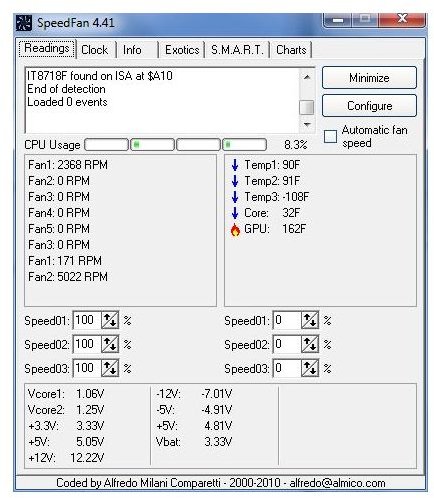Select the 'Fan1: 171 RPM' reading

point(65,261)
